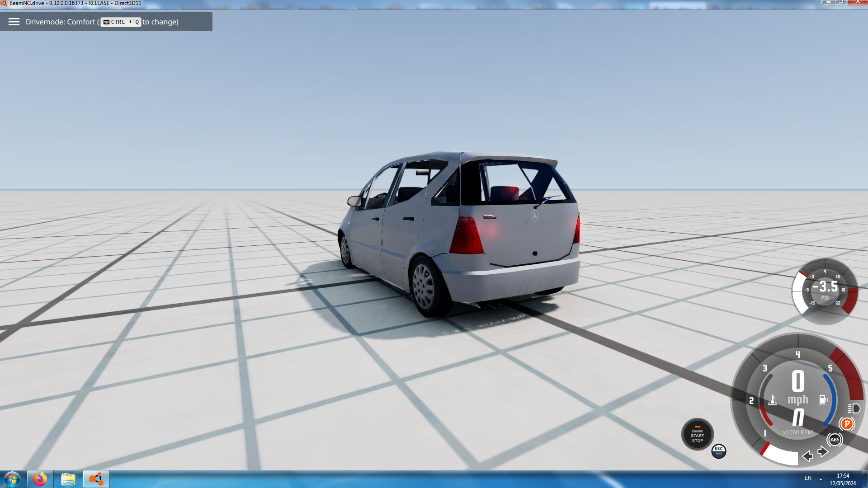The width and height of the screenshot is (868, 488).
Task: Open the hamburger menu
Action: [14, 22]
